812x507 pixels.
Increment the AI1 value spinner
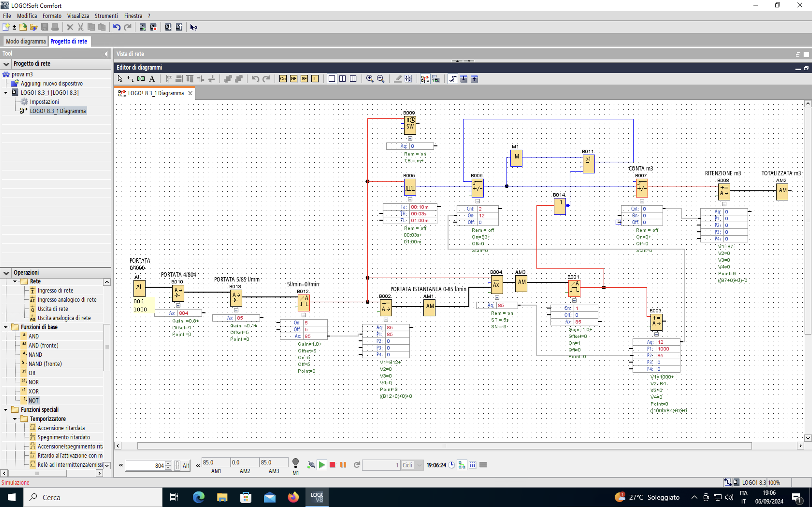pos(168,463)
